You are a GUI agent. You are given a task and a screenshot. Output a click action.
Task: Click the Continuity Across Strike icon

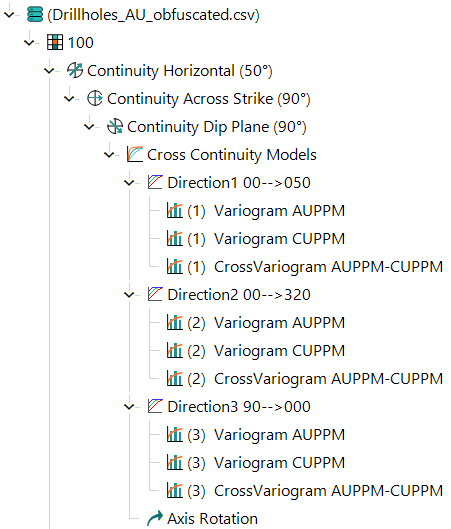95,99
